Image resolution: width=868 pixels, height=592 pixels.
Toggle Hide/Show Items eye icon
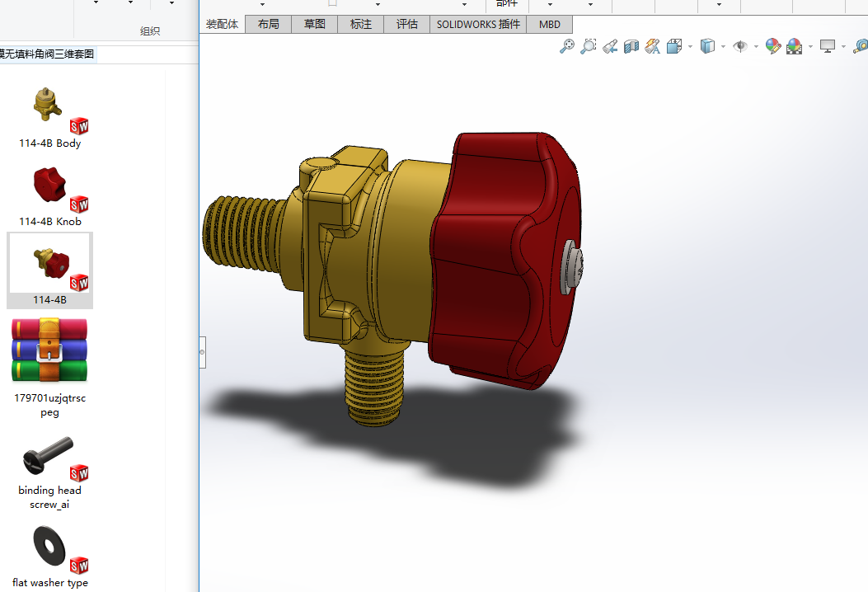tap(740, 46)
